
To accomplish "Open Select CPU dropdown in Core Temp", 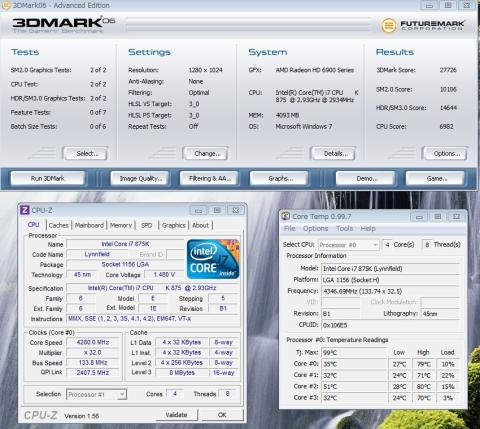I will tap(348, 245).
